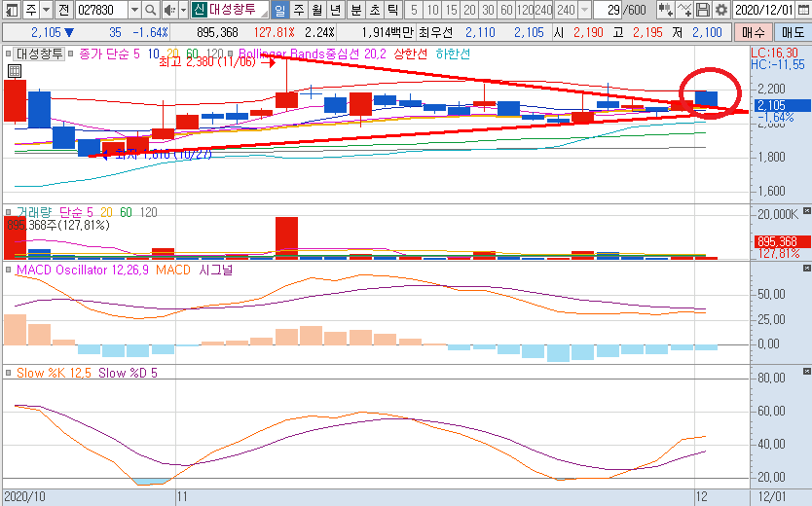Click the 매수 buy button
The image size is (812, 506).
point(753,32)
